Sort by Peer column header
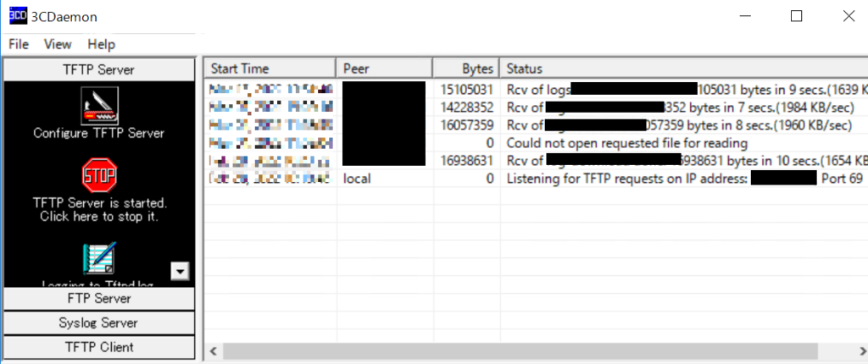868x364 pixels. tap(385, 69)
